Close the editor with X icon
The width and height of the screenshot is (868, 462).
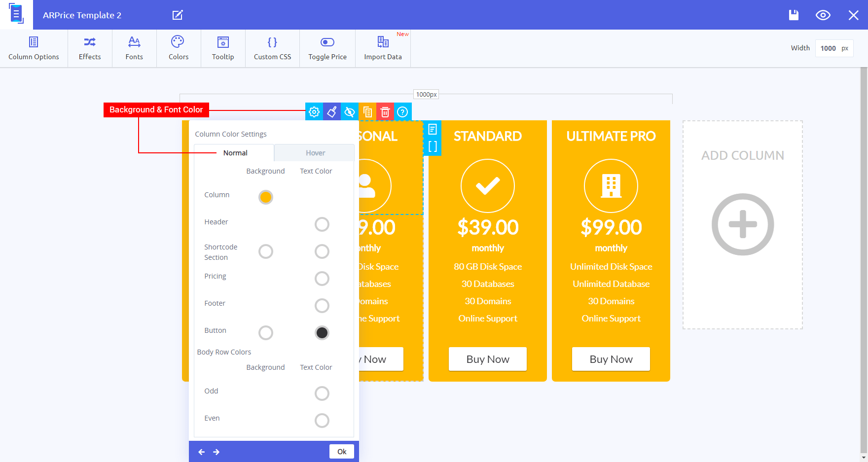pyautogui.click(x=853, y=15)
